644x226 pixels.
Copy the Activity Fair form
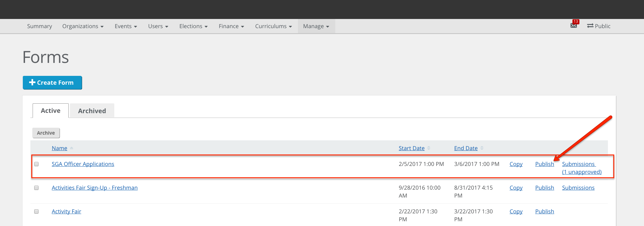click(x=516, y=211)
